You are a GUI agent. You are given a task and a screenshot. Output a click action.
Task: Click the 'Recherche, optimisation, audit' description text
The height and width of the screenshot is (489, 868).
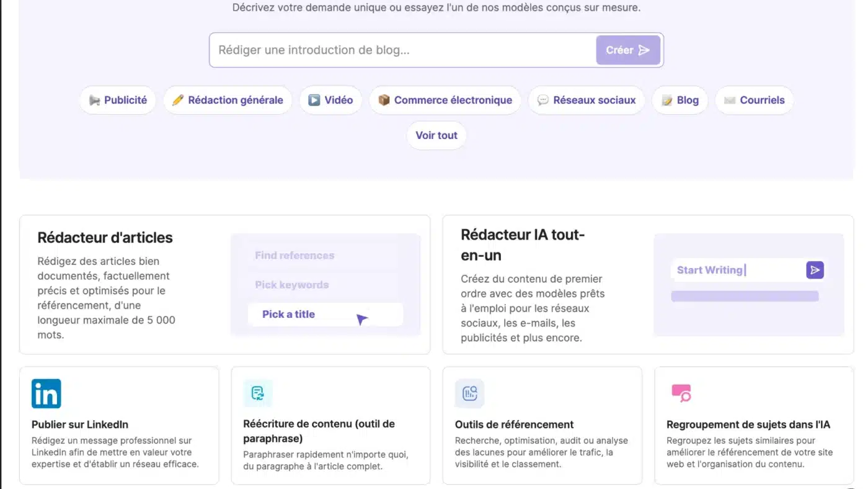click(541, 452)
